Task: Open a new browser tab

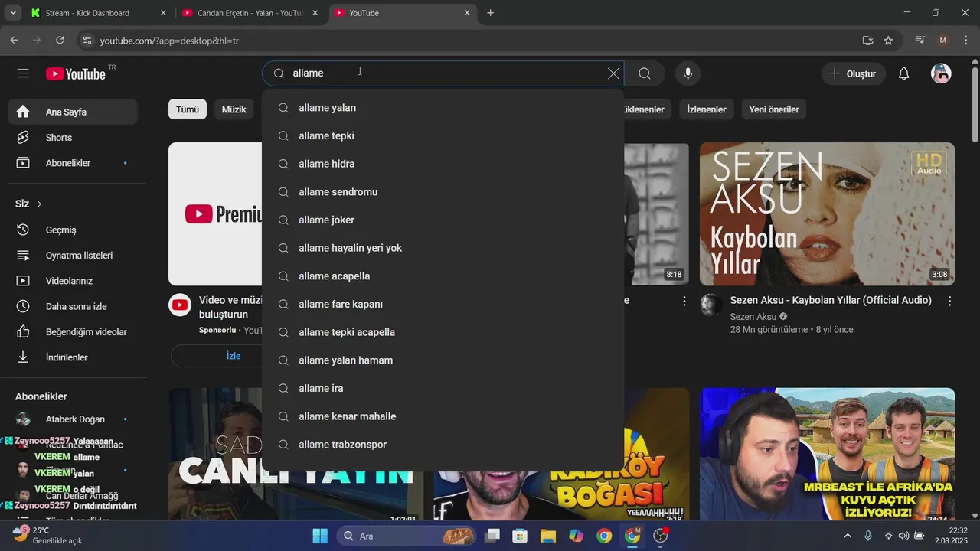Action: tap(490, 13)
